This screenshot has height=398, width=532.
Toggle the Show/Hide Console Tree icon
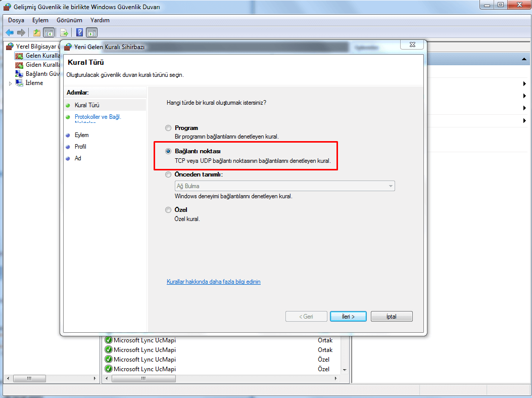(x=49, y=32)
